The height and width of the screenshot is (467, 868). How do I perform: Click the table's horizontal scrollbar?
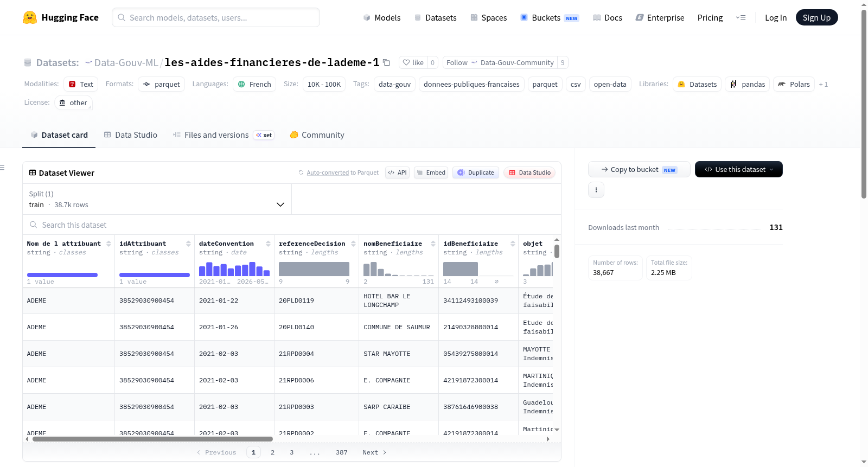click(x=152, y=439)
